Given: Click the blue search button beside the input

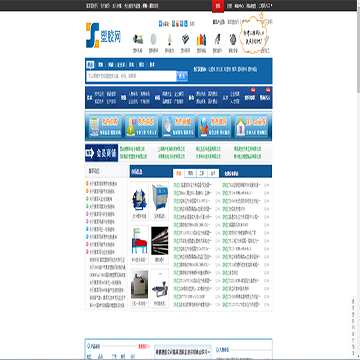Looking at the screenshot, I should 182,76.
